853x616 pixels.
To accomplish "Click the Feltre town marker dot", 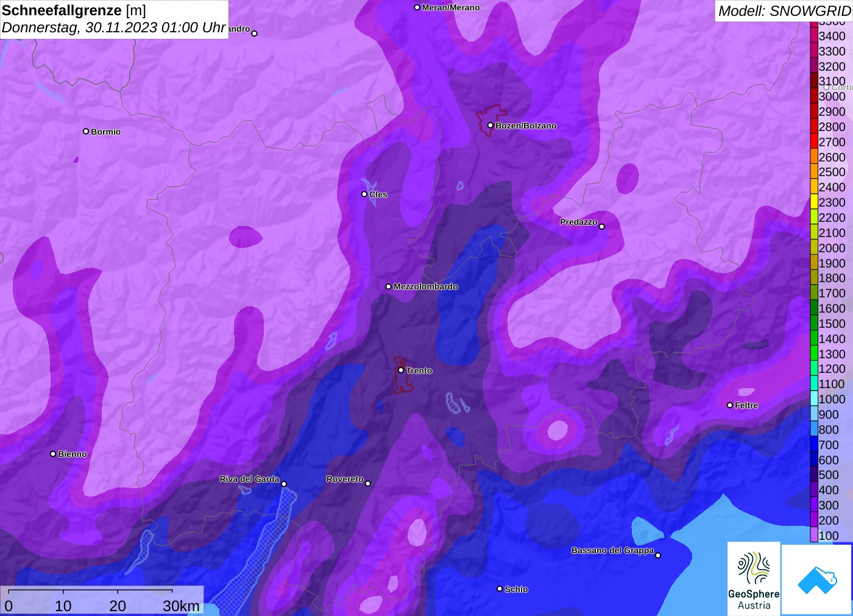I will click(730, 405).
